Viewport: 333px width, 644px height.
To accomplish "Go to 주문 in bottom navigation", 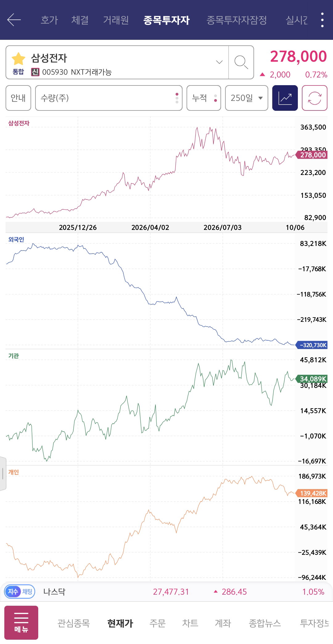I will 158,623.
